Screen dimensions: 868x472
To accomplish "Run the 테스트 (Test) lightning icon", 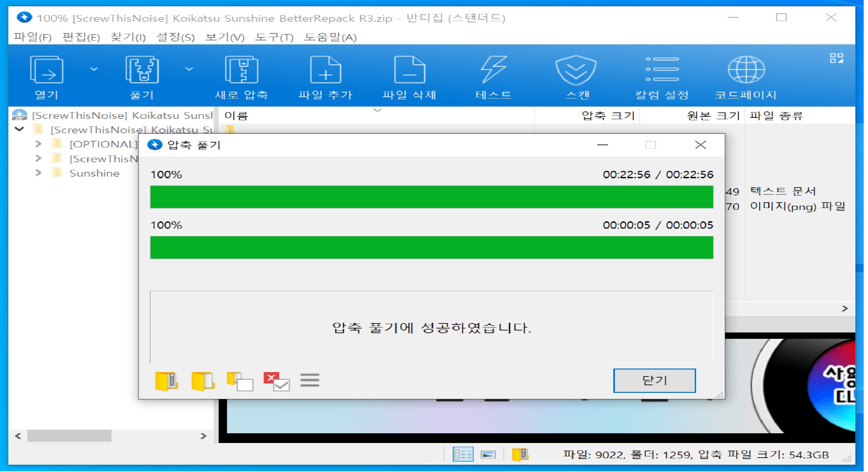I will pyautogui.click(x=494, y=70).
